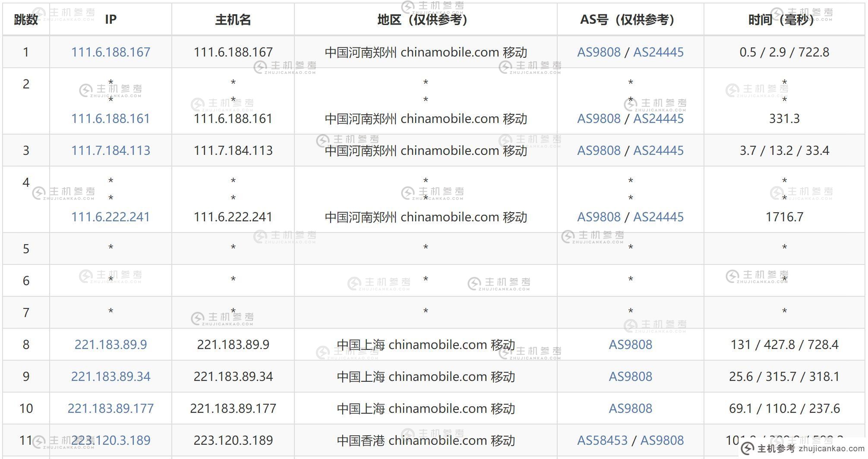Visit the 221.183.89.34 IP column link
The width and height of the screenshot is (868, 459).
click(110, 377)
